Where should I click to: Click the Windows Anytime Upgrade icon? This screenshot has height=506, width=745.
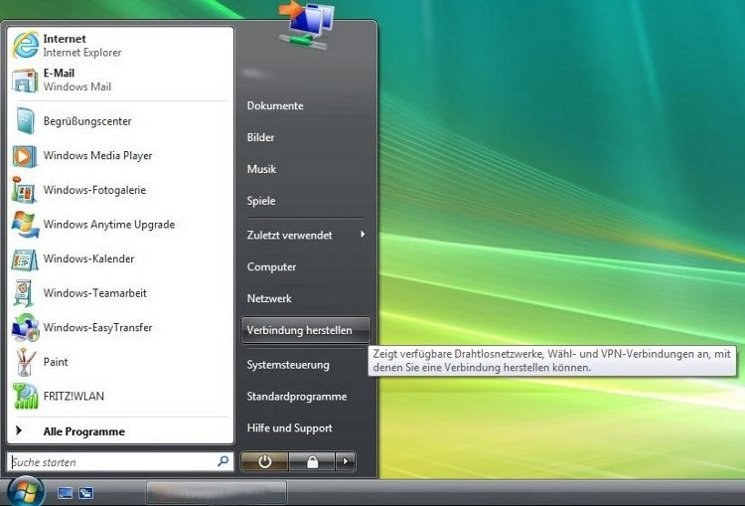pos(25,224)
